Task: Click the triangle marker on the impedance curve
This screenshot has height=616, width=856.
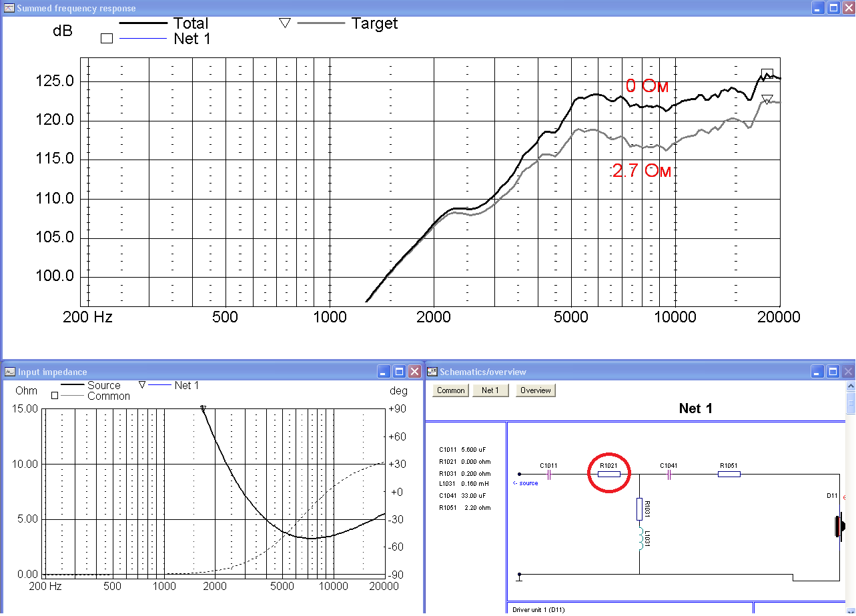Action: tap(203, 409)
